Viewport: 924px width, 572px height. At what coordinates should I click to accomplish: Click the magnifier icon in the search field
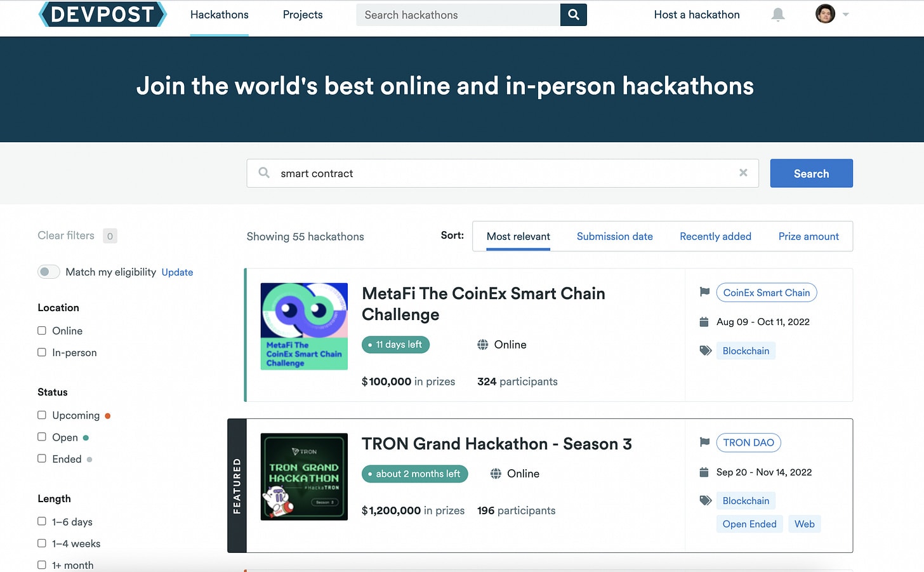pos(264,173)
